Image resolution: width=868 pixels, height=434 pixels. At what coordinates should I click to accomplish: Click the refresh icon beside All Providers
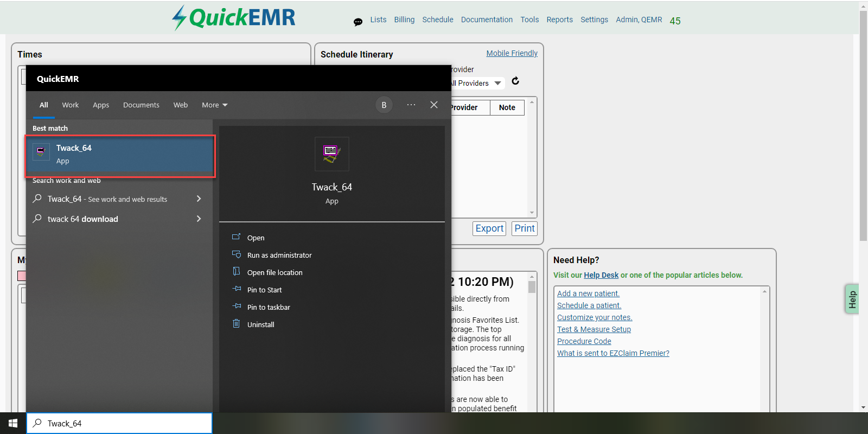[x=515, y=81]
